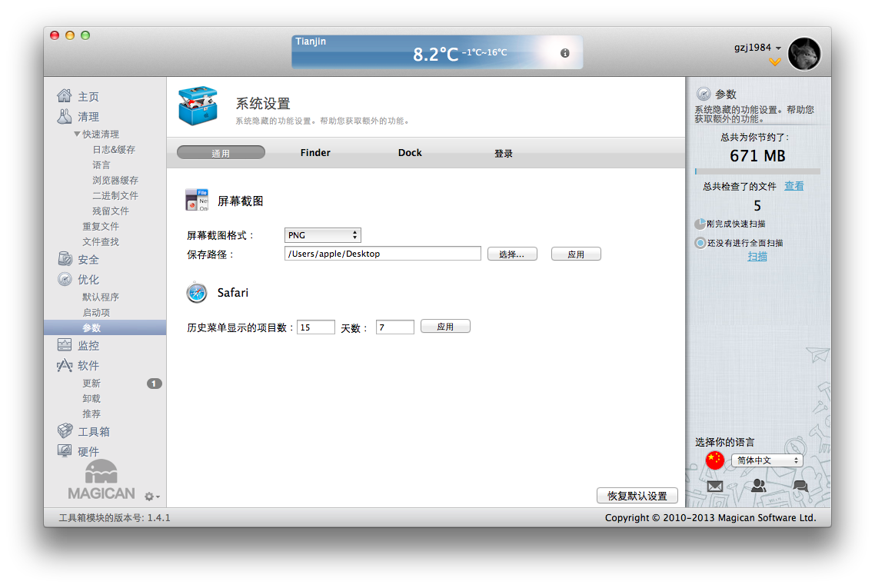This screenshot has height=588, width=875.
Task: Select 启动项 in sidebar
Action: [x=96, y=312]
